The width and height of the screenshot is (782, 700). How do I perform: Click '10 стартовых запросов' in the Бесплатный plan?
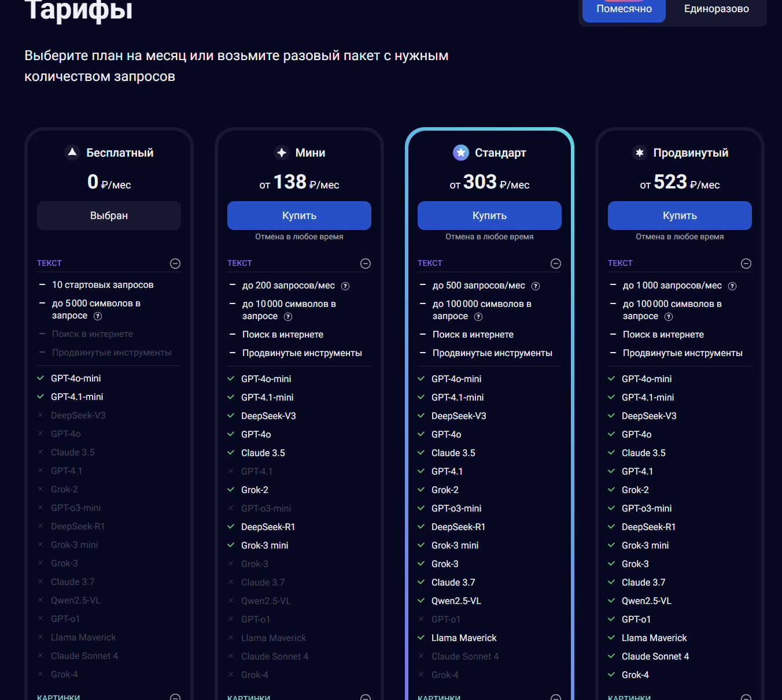coord(103,285)
